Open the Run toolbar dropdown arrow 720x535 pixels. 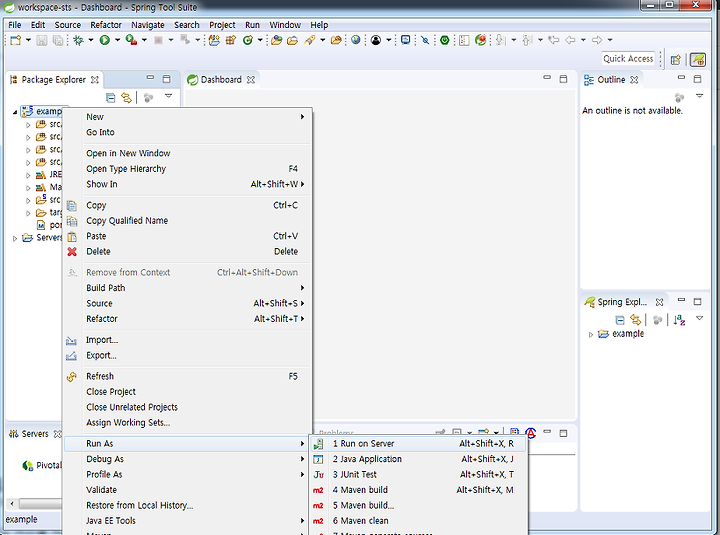[x=118, y=40]
